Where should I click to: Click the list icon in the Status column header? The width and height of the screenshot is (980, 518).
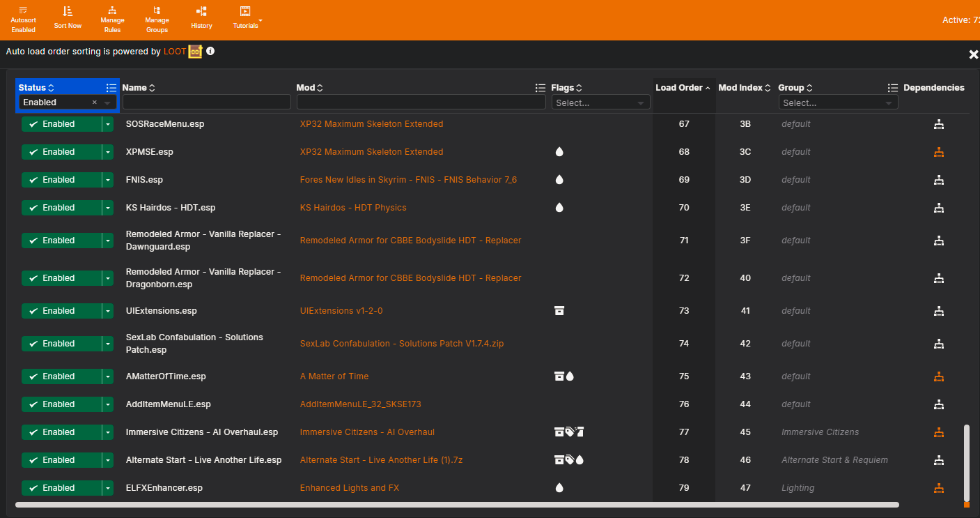pos(111,88)
